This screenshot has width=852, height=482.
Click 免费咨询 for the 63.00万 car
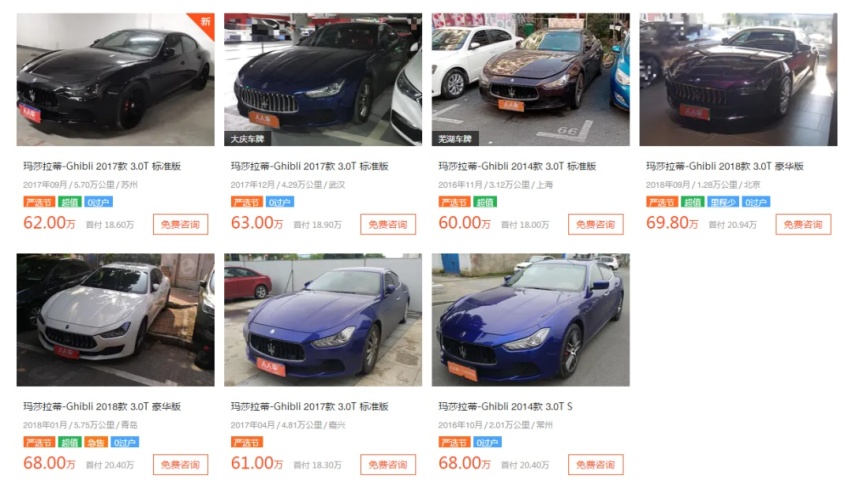coord(388,224)
